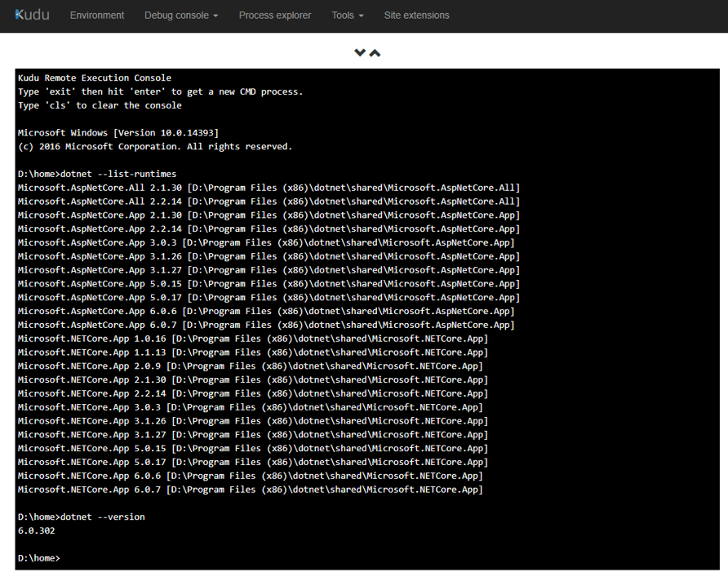Click the Microsoft.AspNetCore.All 2.2.14 line

click(269, 202)
